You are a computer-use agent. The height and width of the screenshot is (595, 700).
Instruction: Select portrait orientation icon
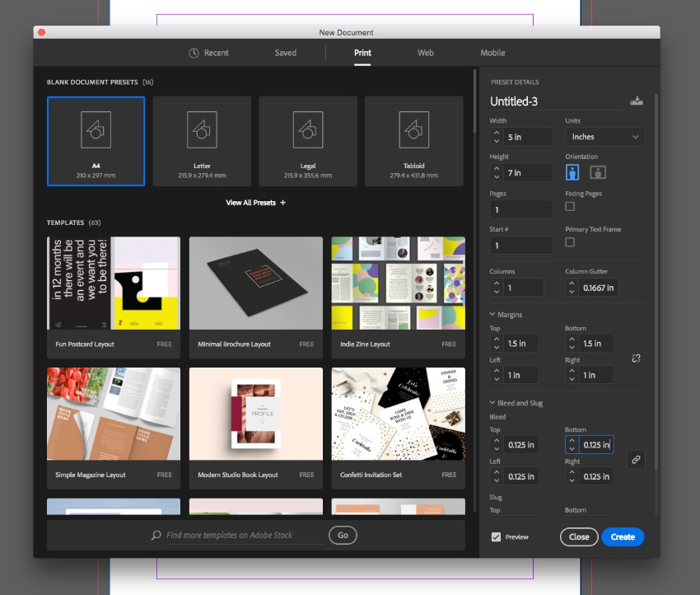coord(572,172)
